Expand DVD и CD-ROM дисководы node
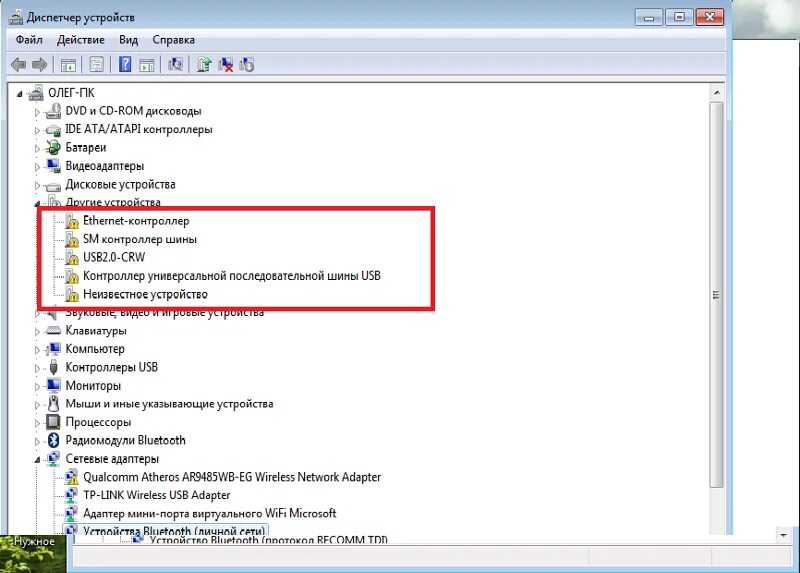The height and width of the screenshot is (573, 800). pos(37,112)
